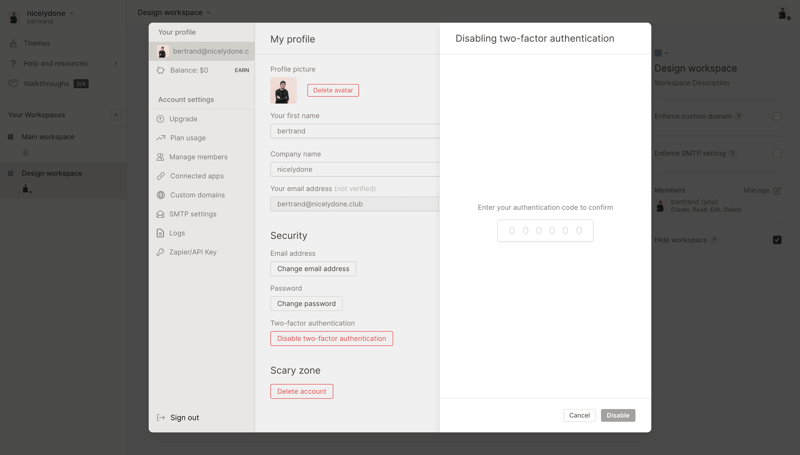The width and height of the screenshot is (800, 455).
Task: Click the Company name field
Action: 355,169
